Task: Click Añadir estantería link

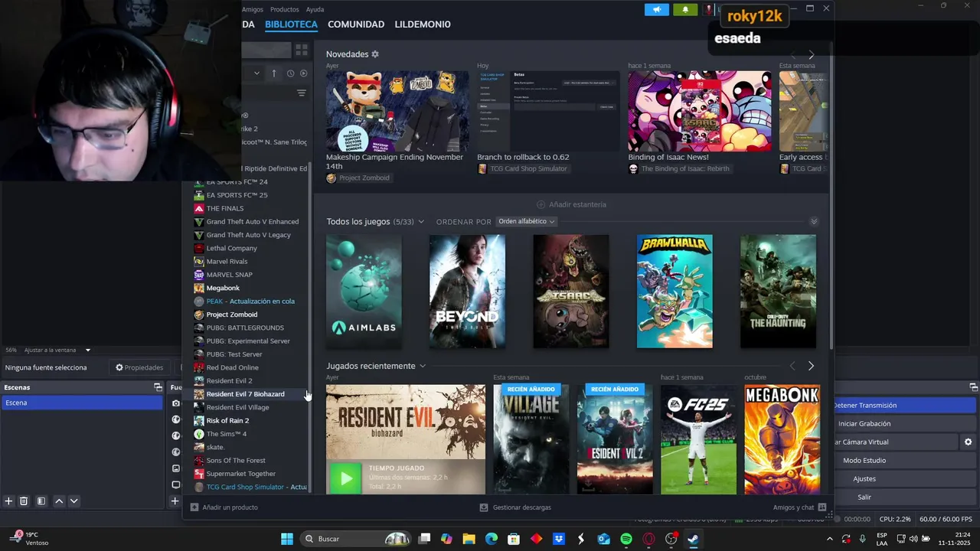Action: tap(571, 204)
